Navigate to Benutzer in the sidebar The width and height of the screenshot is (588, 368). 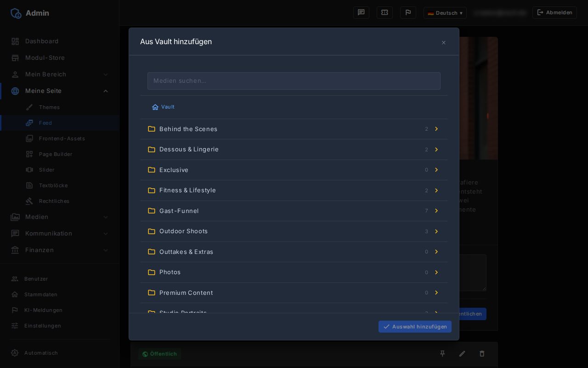(59, 279)
